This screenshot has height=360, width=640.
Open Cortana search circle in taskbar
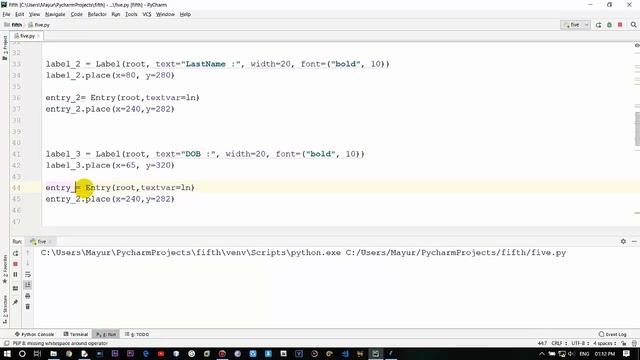tap(22, 353)
